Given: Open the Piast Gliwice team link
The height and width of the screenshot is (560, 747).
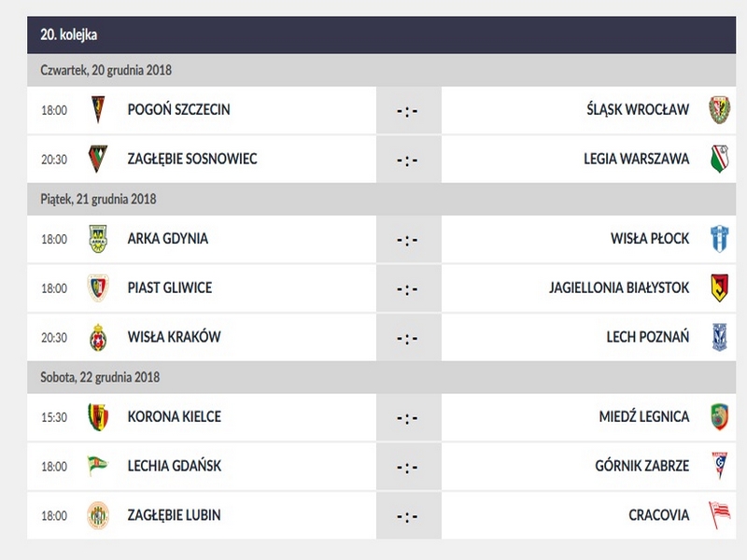Looking at the screenshot, I should tap(170, 288).
